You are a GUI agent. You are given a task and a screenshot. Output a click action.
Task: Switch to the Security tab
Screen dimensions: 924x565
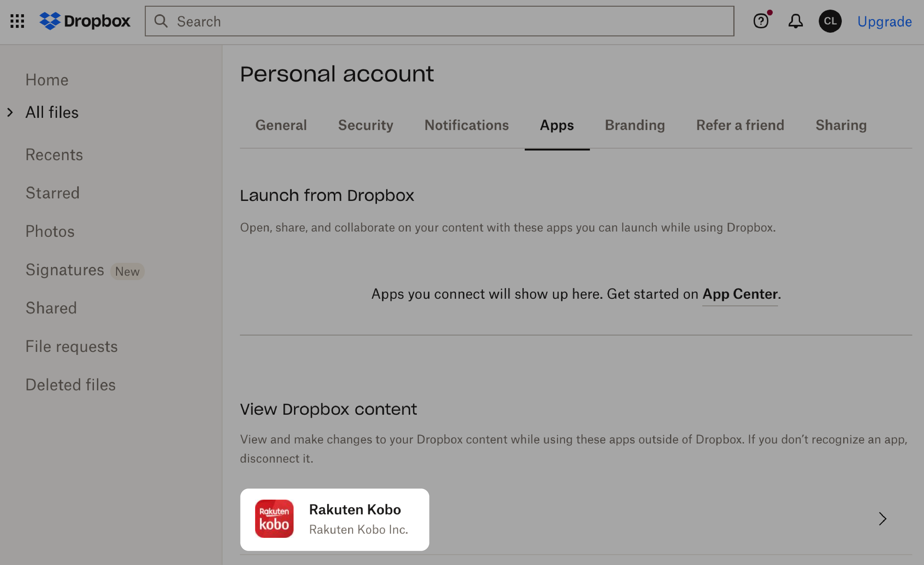coord(366,125)
